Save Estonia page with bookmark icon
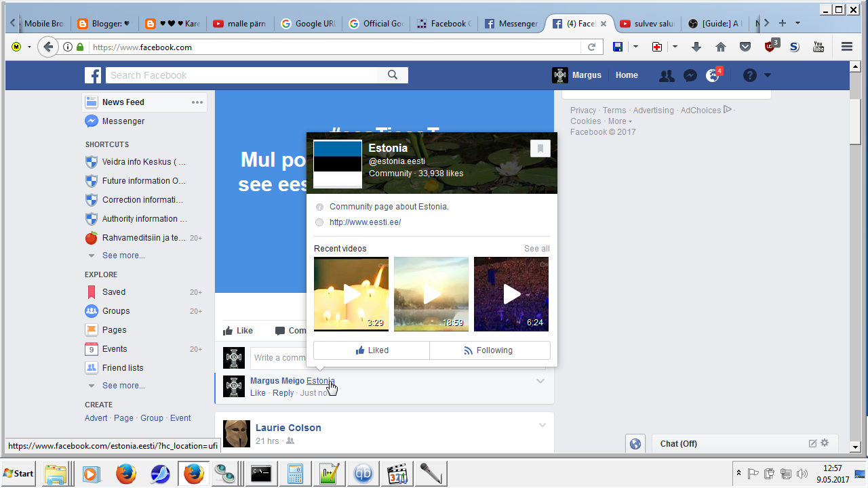 click(x=540, y=148)
